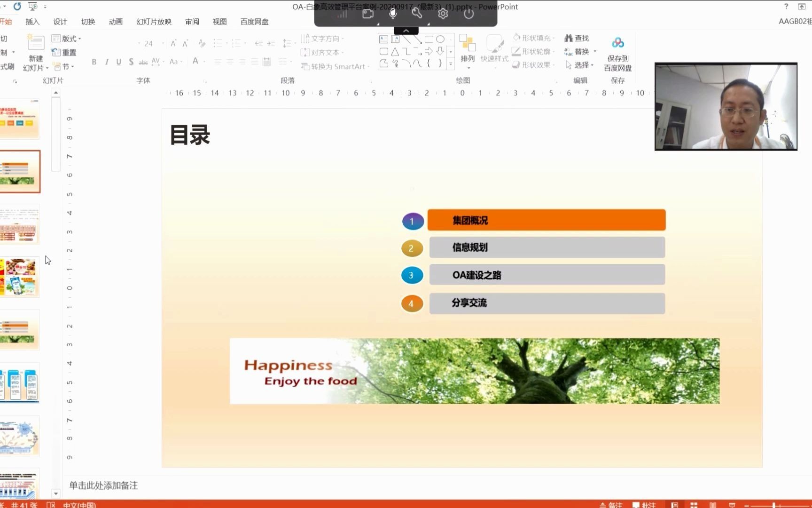Open the Insert (插入) tab
Viewport: 812px width, 508px height.
[32, 22]
